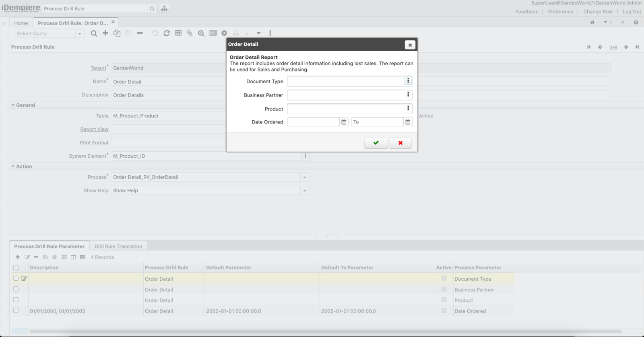Click the Process gear icon in toolbar
This screenshot has width=644, height=337.
(x=224, y=33)
